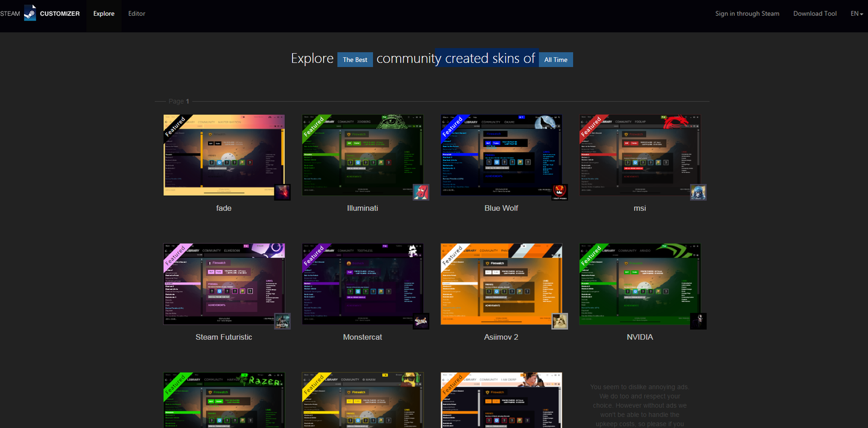
Task: Click the Download Tool link
Action: click(x=815, y=13)
